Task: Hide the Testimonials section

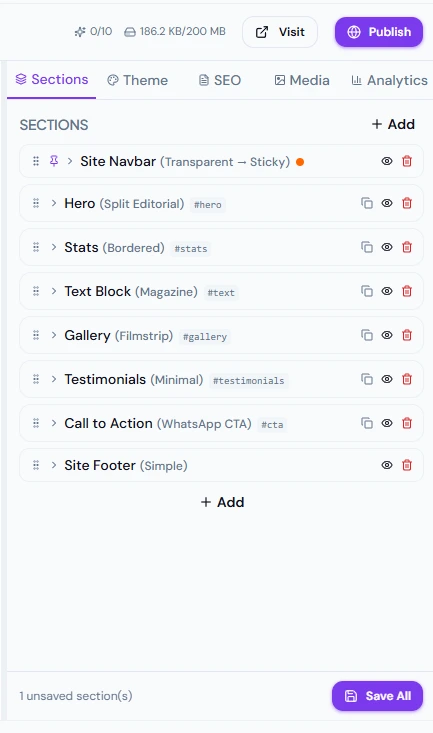Action: tap(387, 379)
